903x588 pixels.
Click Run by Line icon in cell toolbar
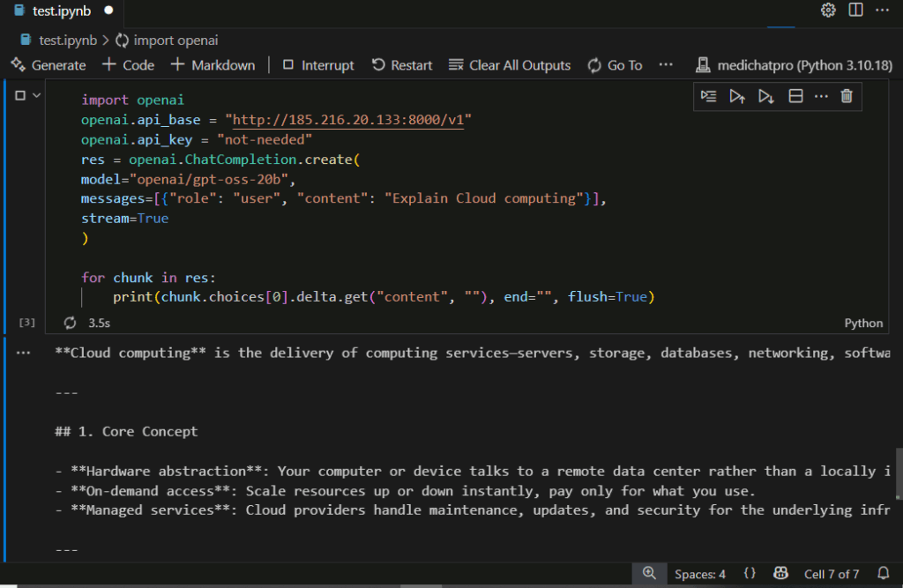pos(708,96)
